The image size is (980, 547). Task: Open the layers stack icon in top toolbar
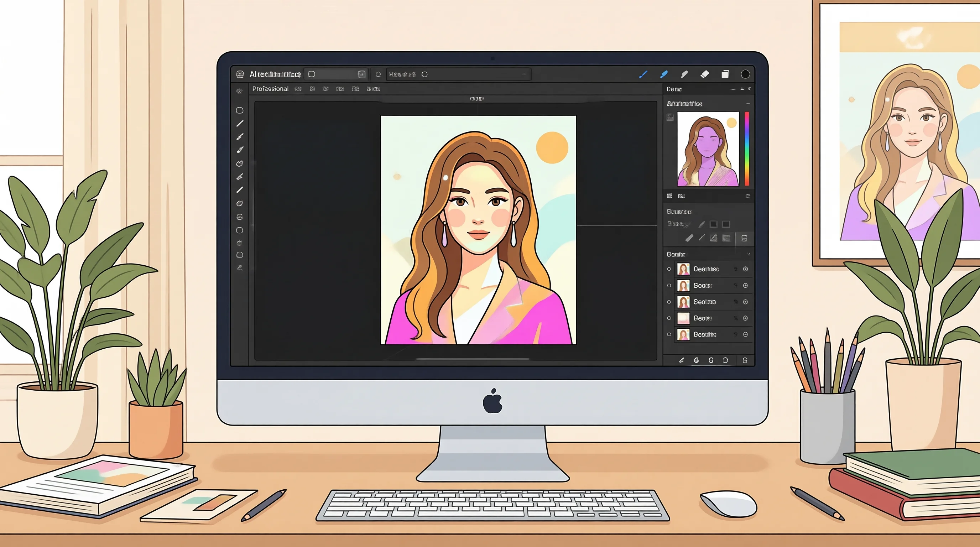(x=725, y=74)
